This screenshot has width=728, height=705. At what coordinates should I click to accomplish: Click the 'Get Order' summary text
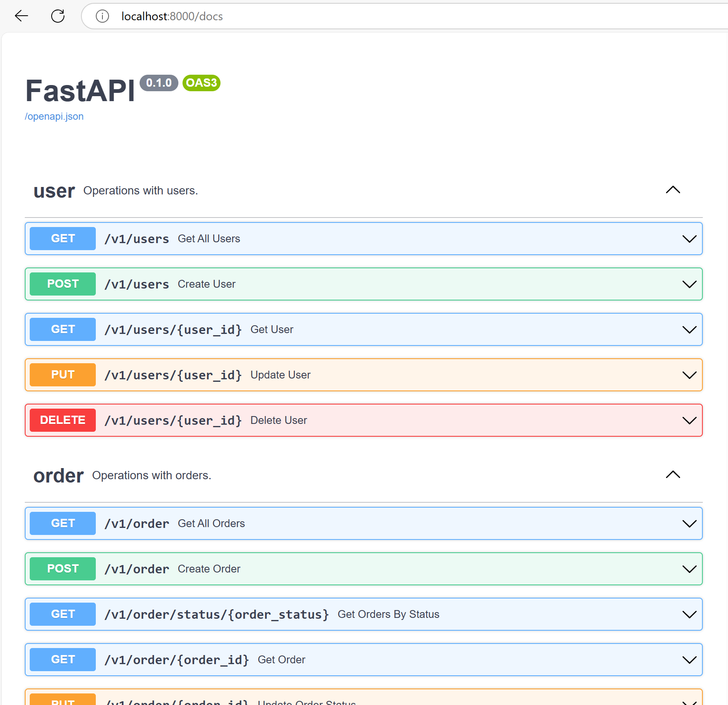point(282,660)
